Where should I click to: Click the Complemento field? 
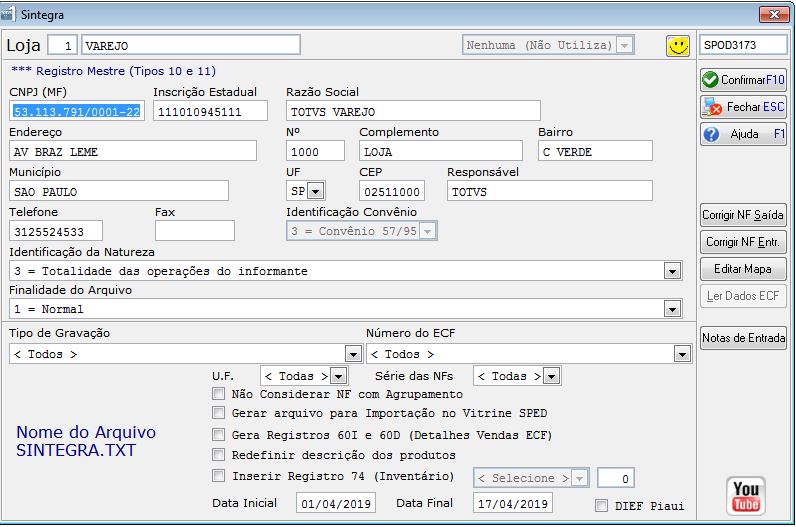441,151
